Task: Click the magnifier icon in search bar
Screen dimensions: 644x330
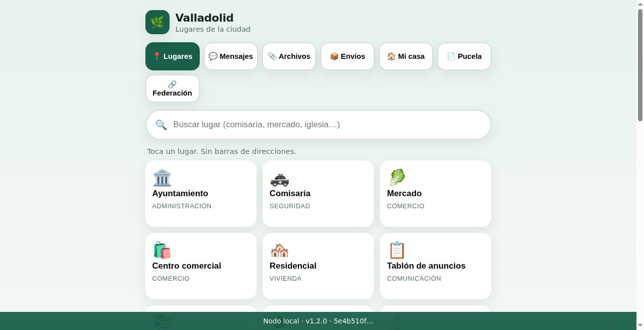Action: (161, 125)
